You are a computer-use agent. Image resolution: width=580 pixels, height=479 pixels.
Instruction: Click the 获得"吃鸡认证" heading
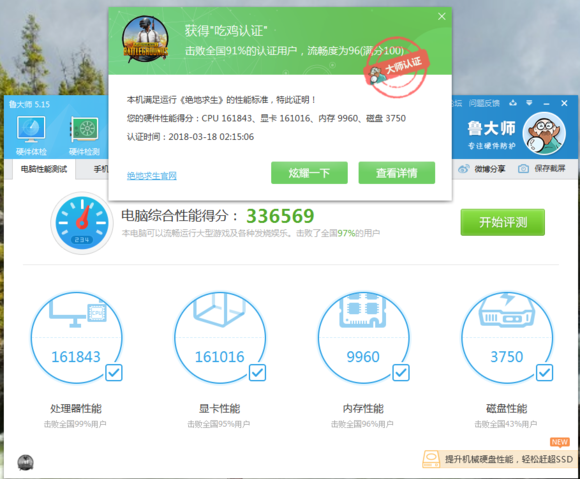click(226, 31)
